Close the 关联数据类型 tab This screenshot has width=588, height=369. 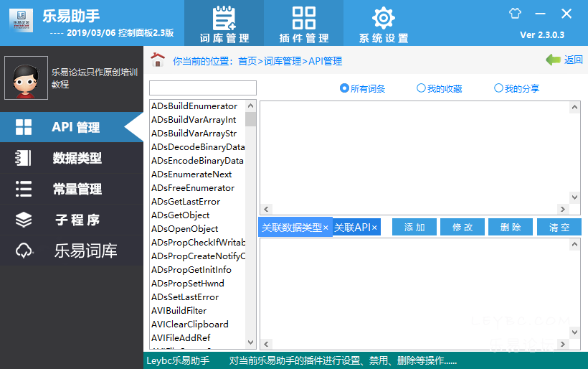tap(326, 228)
